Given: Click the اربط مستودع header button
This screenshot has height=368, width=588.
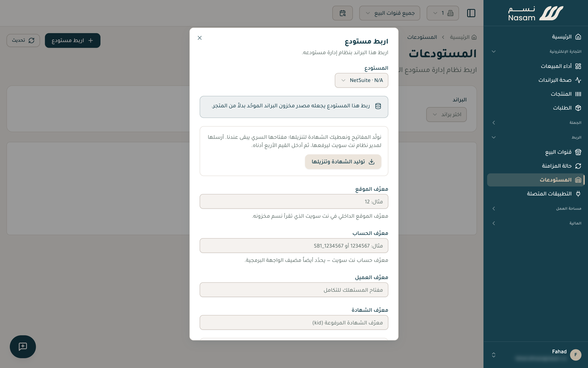Looking at the screenshot, I should pyautogui.click(x=73, y=40).
